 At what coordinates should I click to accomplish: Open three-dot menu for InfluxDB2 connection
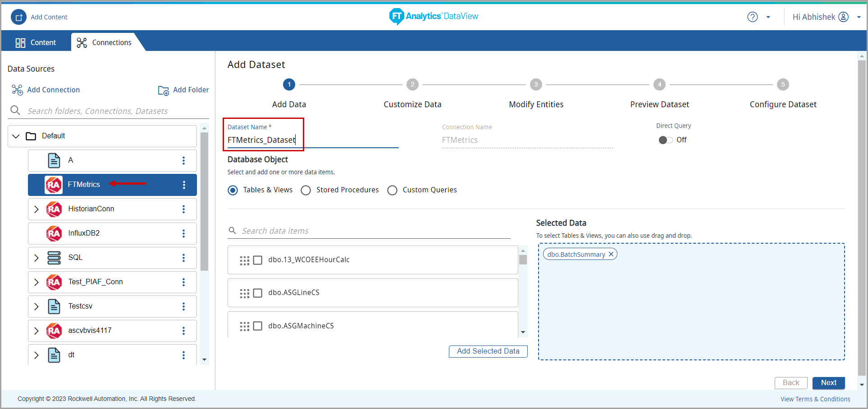coord(183,233)
